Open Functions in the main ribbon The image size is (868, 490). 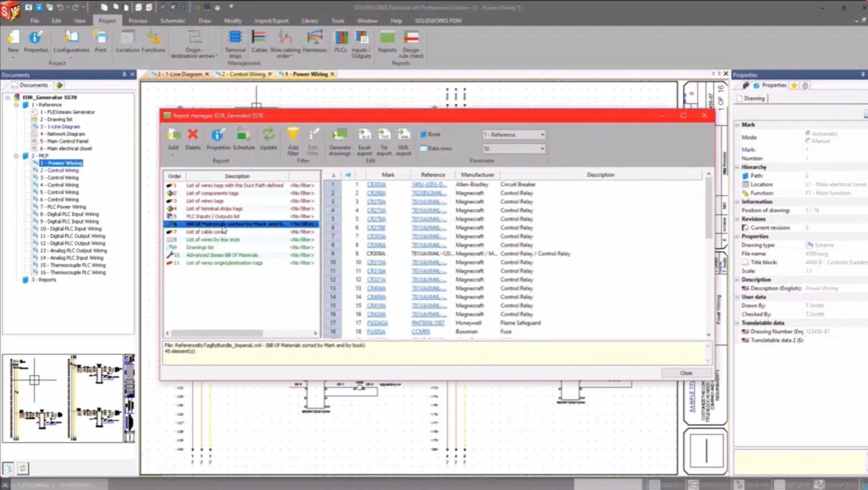click(154, 41)
